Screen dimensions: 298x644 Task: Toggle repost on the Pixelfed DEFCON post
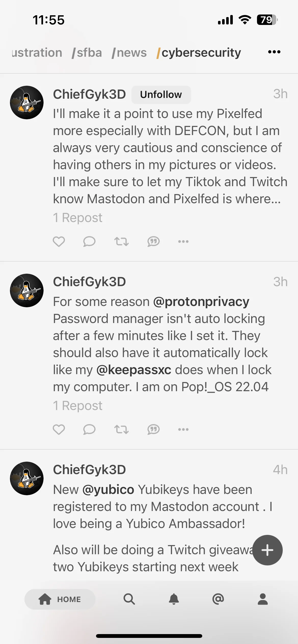pos(121,241)
